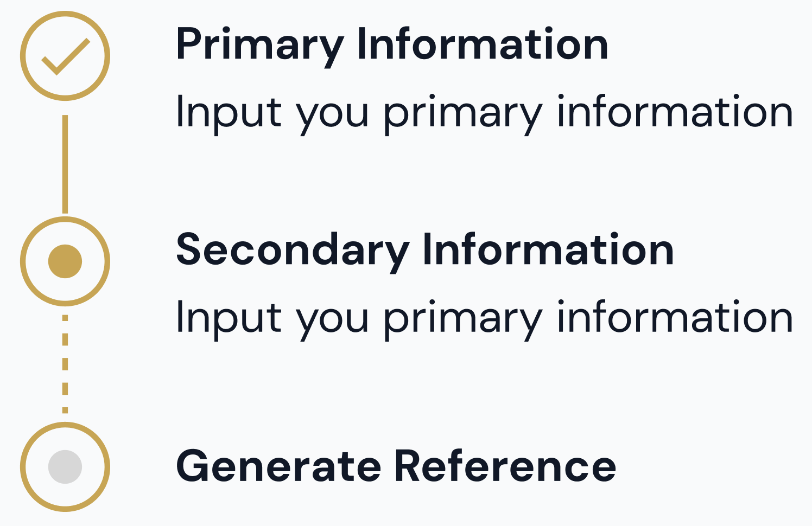Click the solid connector line between steps
This screenshot has width=812, height=526.
click(65, 164)
